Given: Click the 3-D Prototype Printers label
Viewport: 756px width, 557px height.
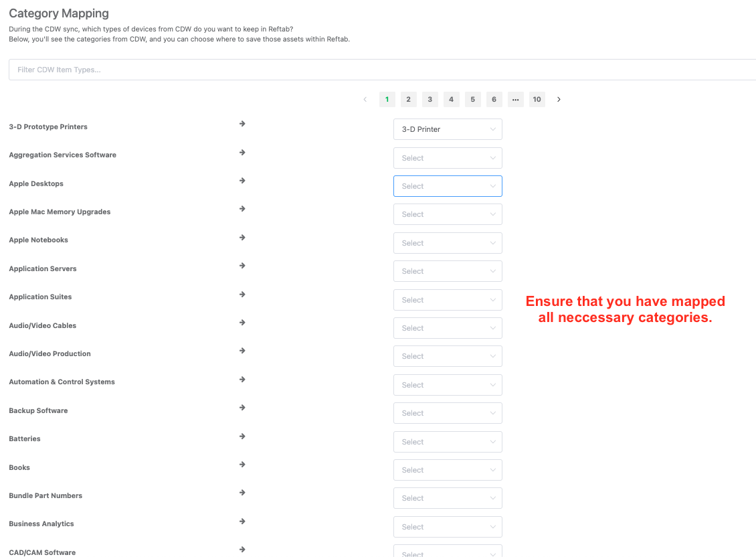Looking at the screenshot, I should tap(48, 127).
